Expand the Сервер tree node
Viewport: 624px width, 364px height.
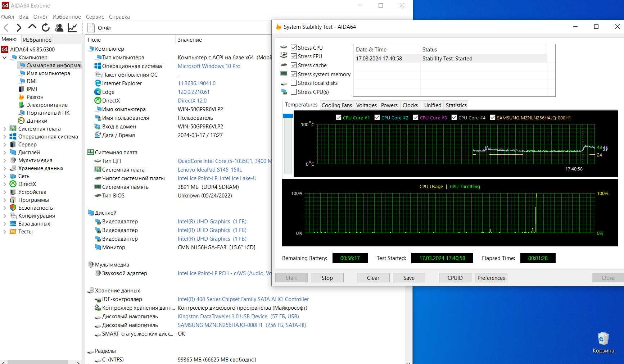pyautogui.click(x=5, y=145)
